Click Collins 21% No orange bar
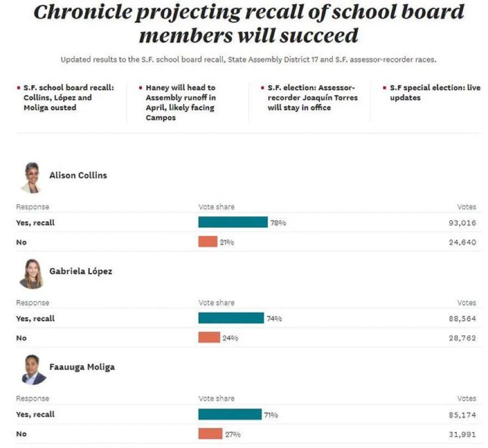Image resolution: width=488 pixels, height=448 pixels. click(207, 242)
